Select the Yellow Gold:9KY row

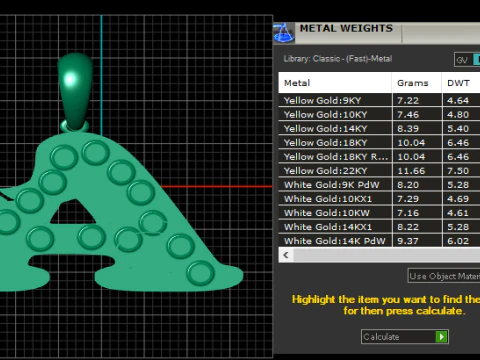tap(379, 100)
